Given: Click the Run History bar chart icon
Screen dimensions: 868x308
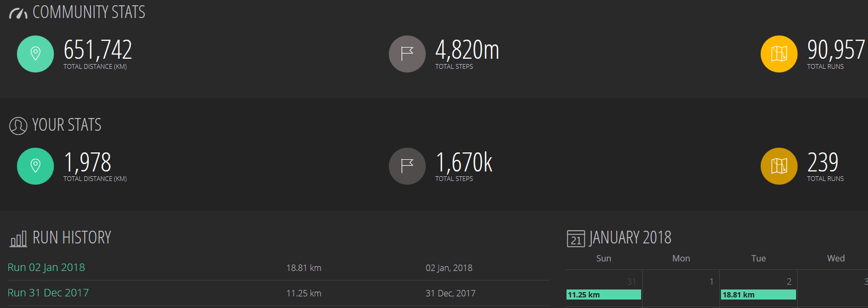Looking at the screenshot, I should coord(19,239).
